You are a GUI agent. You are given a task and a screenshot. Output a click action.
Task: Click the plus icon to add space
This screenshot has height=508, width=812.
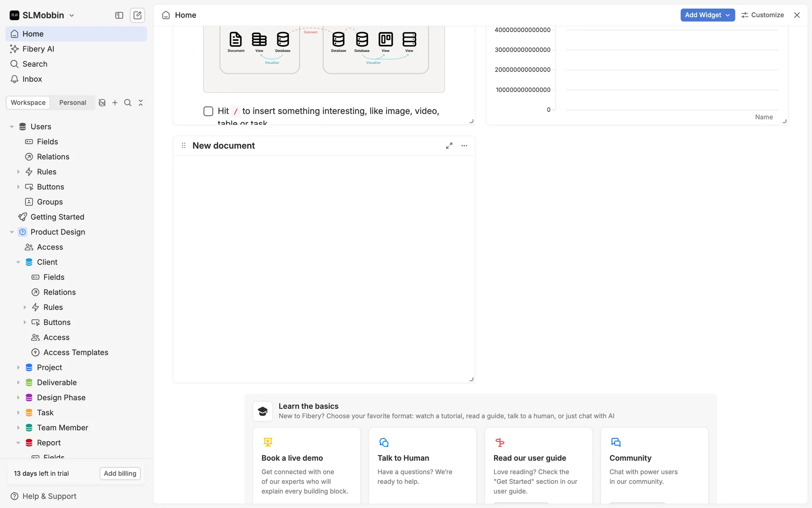pyautogui.click(x=115, y=103)
